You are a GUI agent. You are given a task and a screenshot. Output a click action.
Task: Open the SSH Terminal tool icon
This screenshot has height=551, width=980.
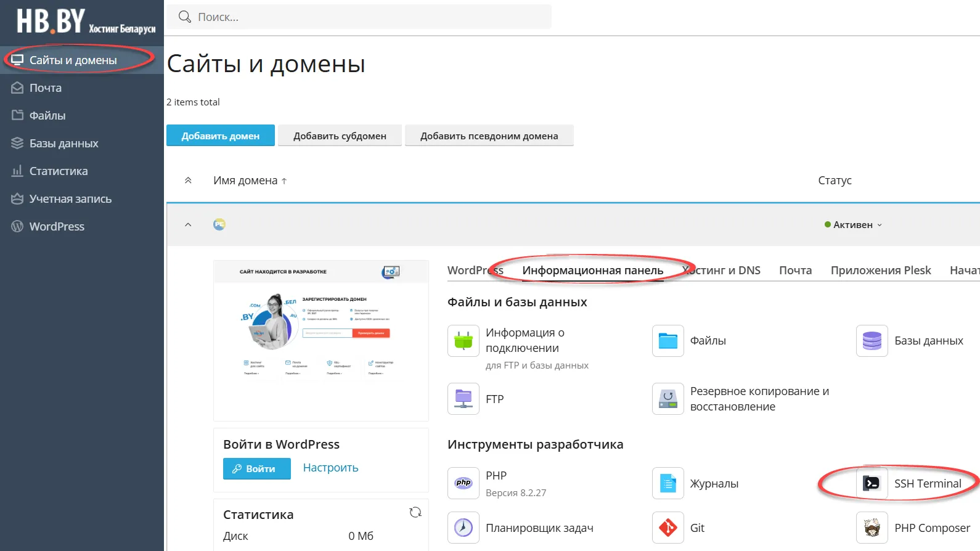tap(872, 483)
